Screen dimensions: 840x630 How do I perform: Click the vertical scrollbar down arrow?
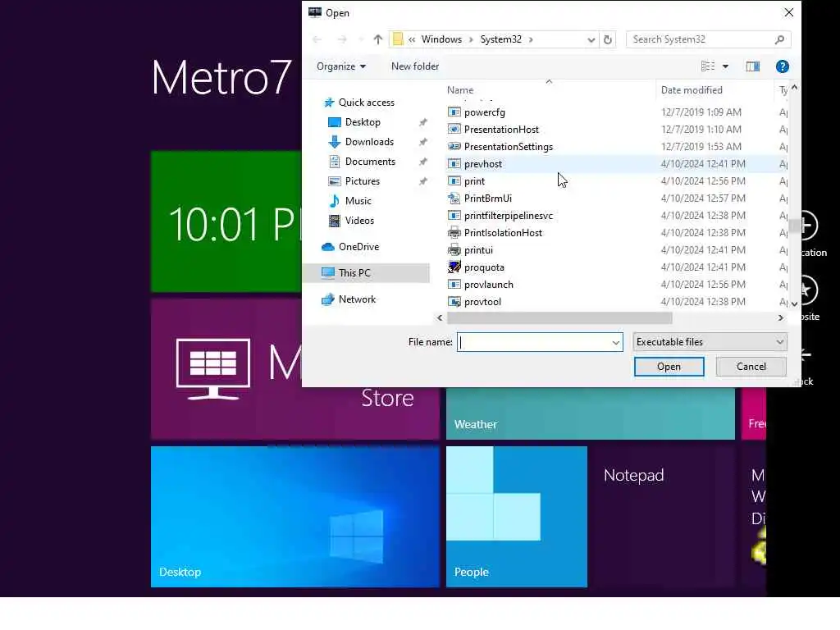point(794,304)
